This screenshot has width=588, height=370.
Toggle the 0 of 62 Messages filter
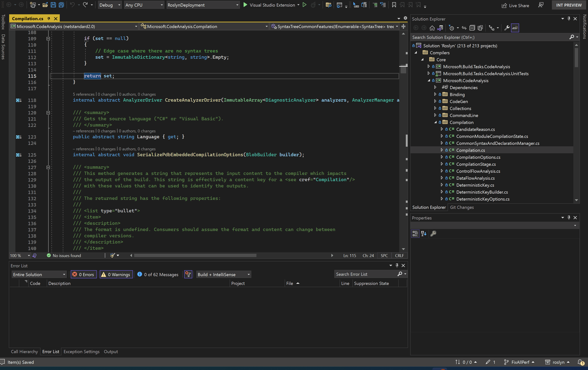(158, 274)
